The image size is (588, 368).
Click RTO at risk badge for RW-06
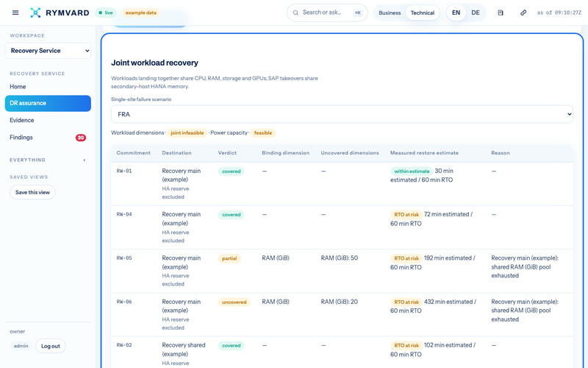[x=406, y=302]
